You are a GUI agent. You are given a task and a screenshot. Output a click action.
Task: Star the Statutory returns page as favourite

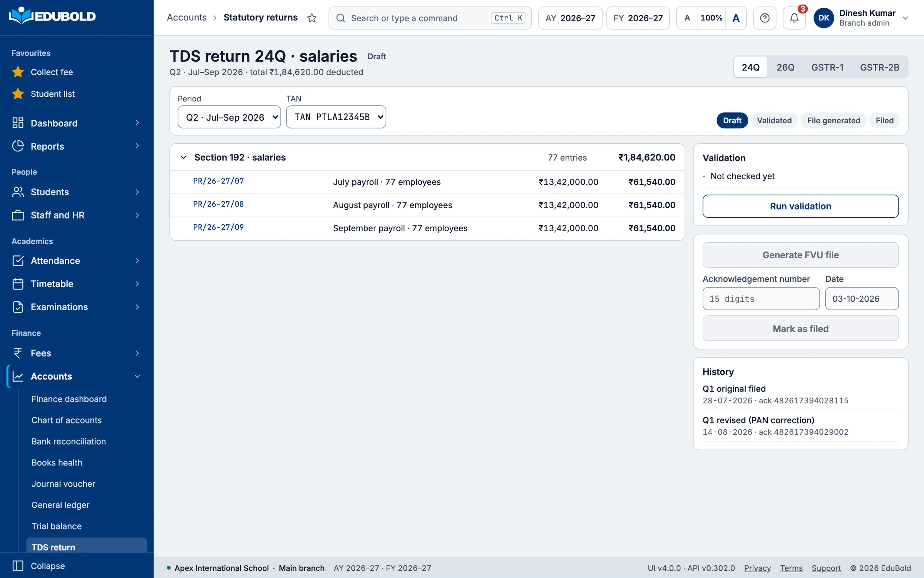[312, 18]
